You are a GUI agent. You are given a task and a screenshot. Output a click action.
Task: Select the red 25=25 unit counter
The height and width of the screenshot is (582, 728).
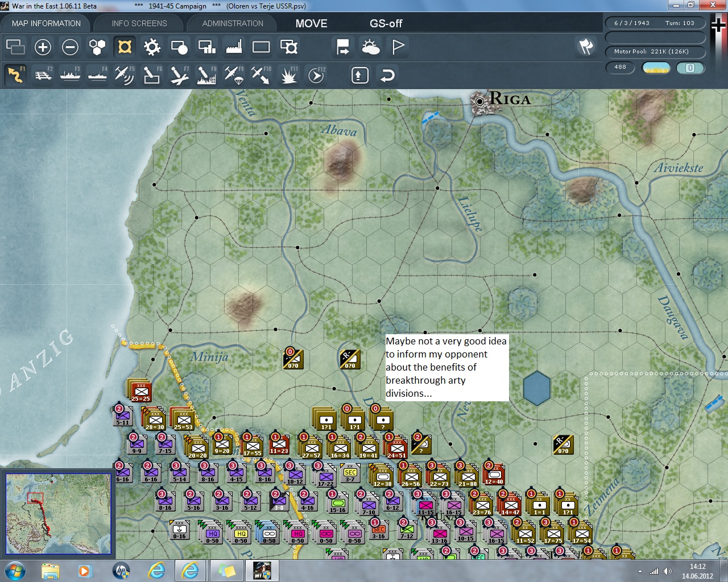tap(140, 392)
